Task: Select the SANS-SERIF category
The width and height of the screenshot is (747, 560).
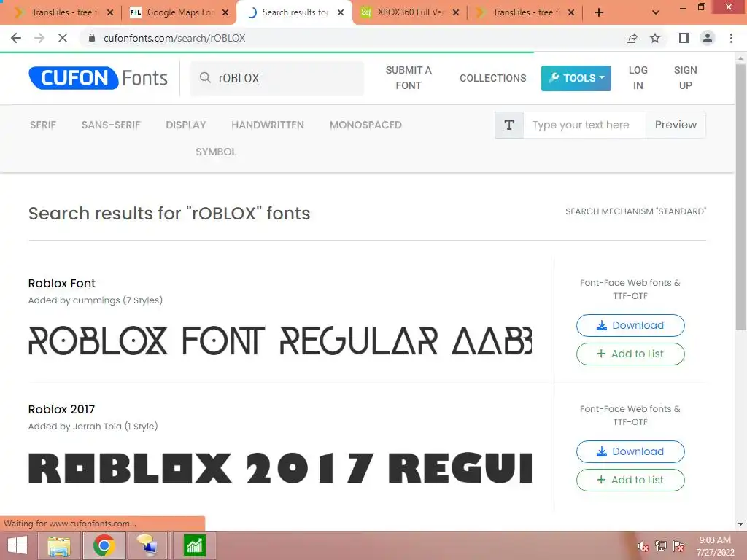Action: 111,125
